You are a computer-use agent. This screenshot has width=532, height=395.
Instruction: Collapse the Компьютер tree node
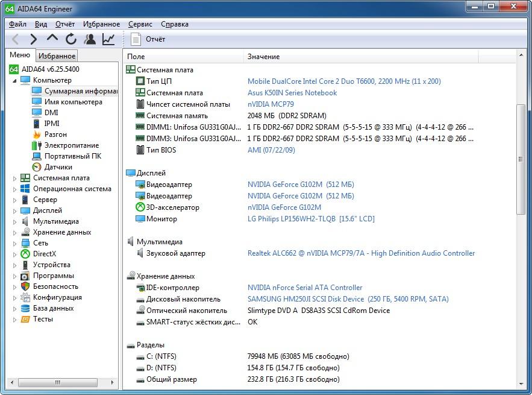tap(14, 81)
